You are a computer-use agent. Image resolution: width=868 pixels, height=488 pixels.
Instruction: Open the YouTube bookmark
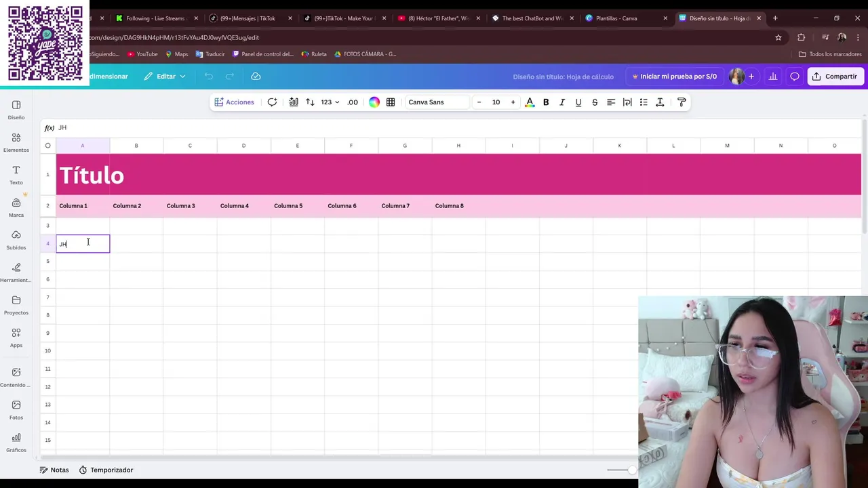[142, 54]
